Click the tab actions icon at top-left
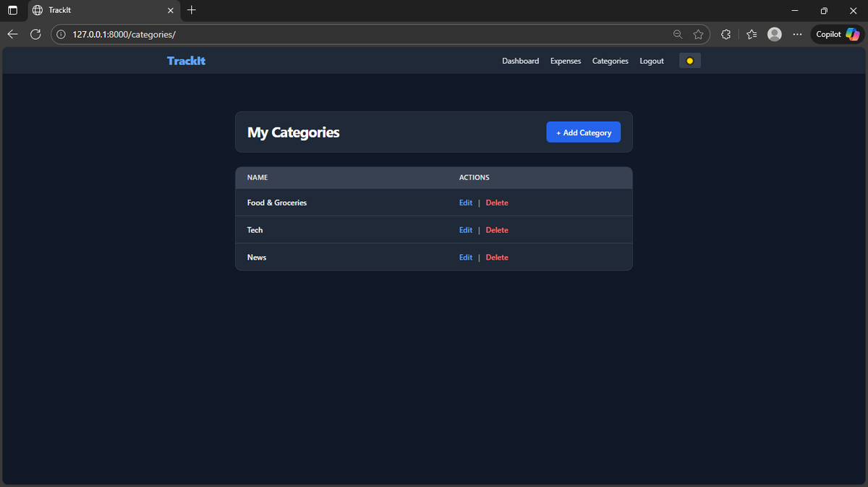The image size is (868, 487). tap(12, 10)
